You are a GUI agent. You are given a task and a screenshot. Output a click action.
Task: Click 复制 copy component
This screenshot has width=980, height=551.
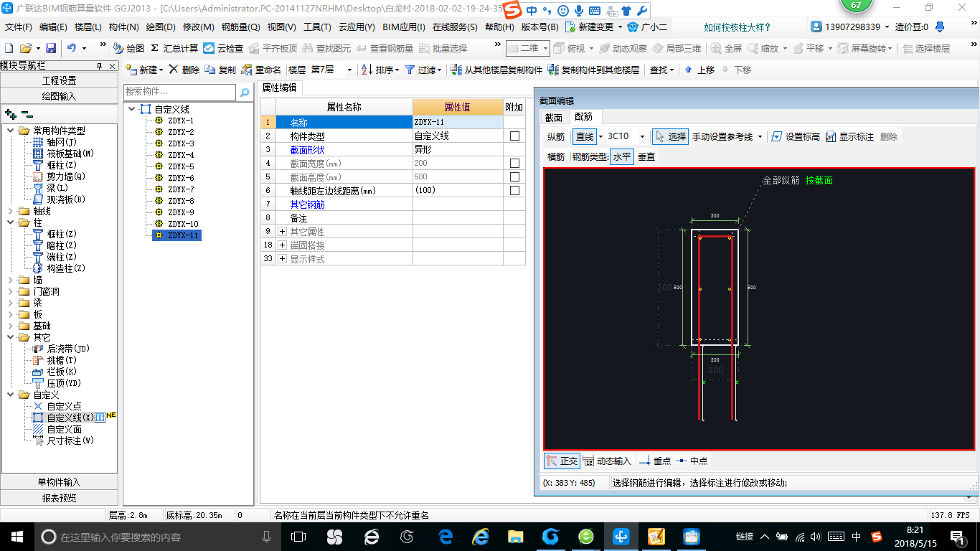click(220, 70)
